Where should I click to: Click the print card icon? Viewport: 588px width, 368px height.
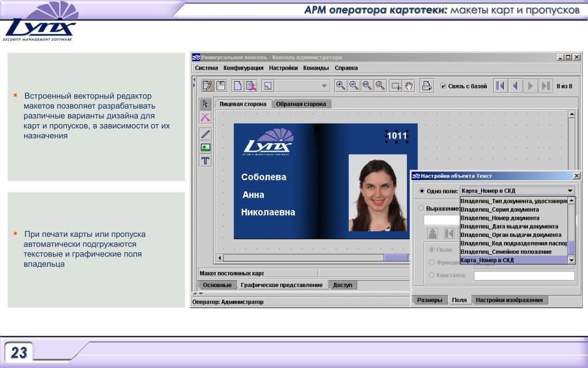click(426, 86)
